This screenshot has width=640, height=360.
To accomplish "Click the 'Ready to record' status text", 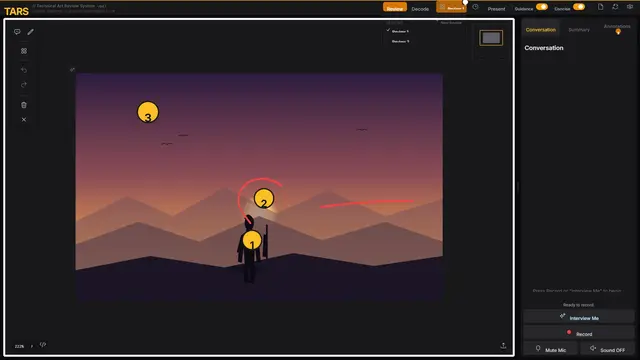I will pyautogui.click(x=578, y=305).
